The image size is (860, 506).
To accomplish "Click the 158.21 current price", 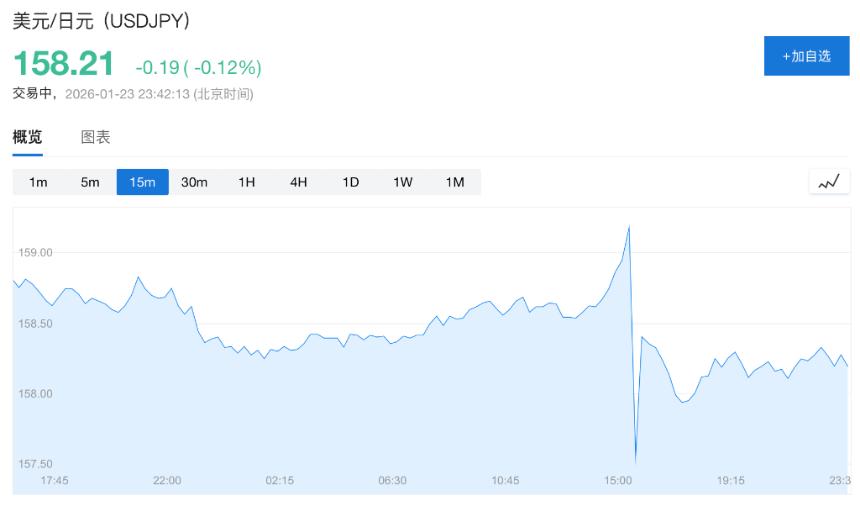I will click(x=64, y=64).
